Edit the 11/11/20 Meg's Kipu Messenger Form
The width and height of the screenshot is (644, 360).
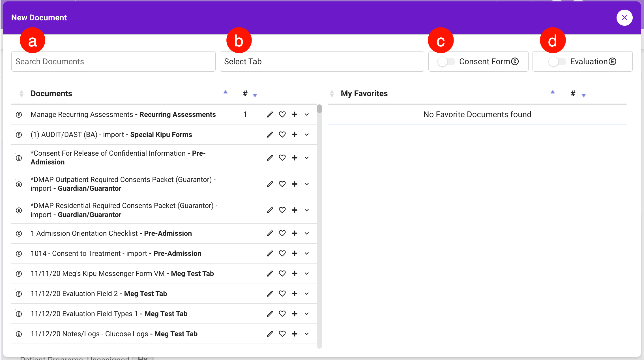[x=270, y=273]
